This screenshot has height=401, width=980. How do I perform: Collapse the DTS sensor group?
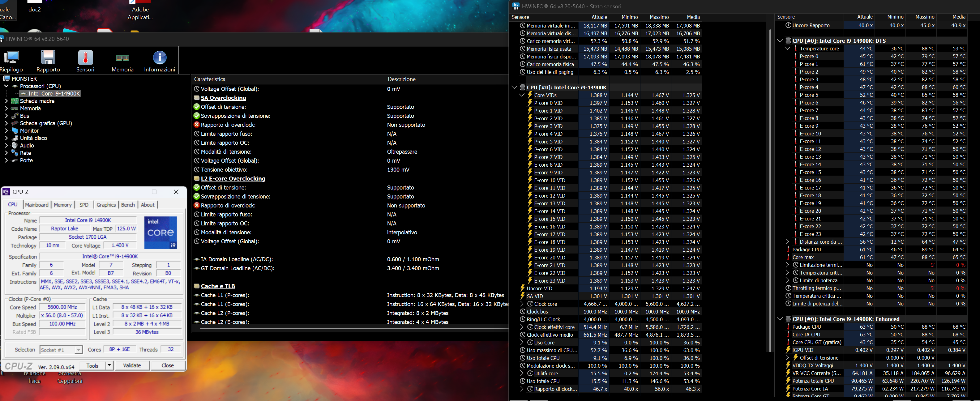pos(780,41)
